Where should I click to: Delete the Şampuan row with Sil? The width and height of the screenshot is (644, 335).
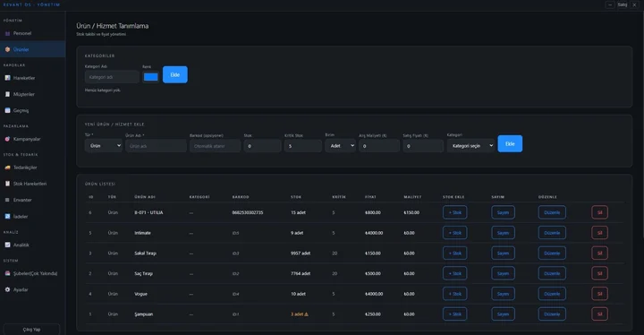599,314
